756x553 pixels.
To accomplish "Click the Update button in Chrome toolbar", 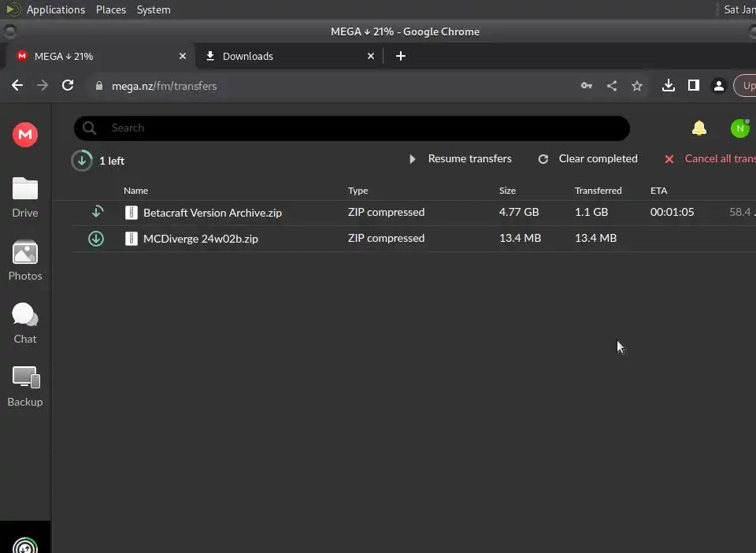I will click(x=745, y=86).
